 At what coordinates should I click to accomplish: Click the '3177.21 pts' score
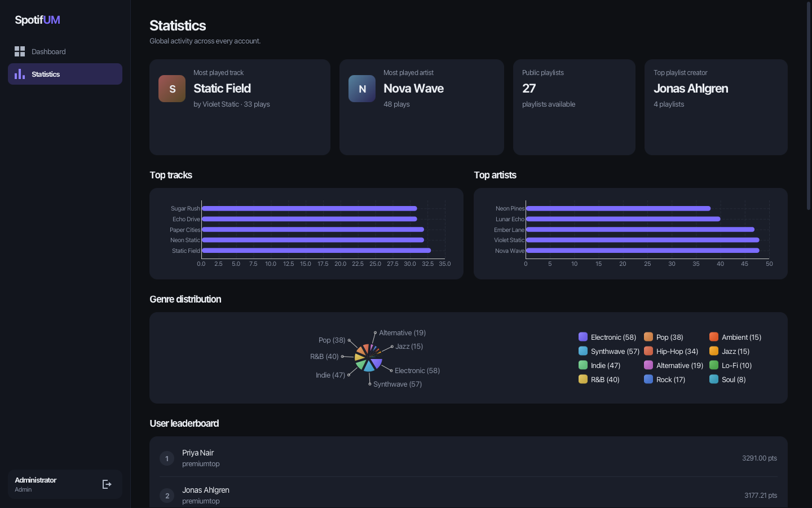pyautogui.click(x=761, y=496)
